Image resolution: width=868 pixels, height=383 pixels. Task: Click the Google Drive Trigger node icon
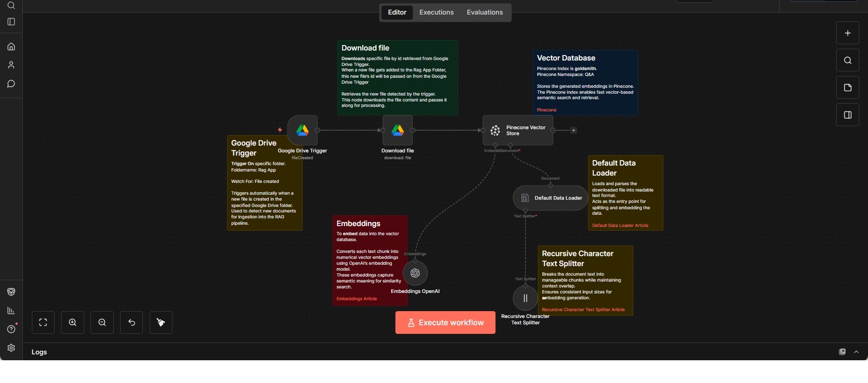click(303, 131)
